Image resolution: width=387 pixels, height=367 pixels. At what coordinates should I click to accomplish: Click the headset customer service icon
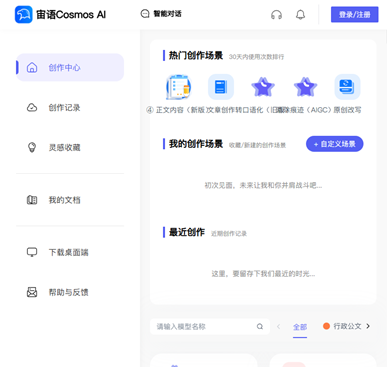pos(276,15)
